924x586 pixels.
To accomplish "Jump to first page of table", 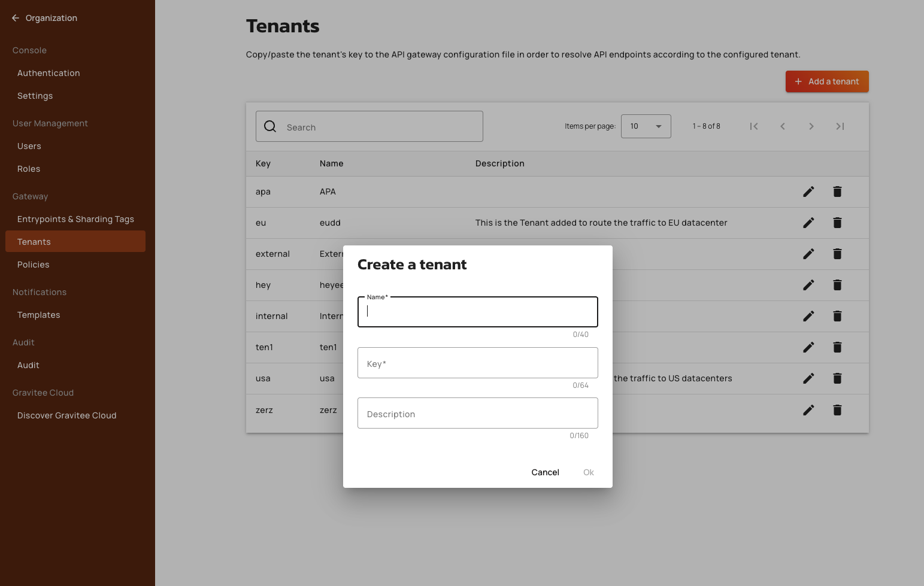I will 753,126.
